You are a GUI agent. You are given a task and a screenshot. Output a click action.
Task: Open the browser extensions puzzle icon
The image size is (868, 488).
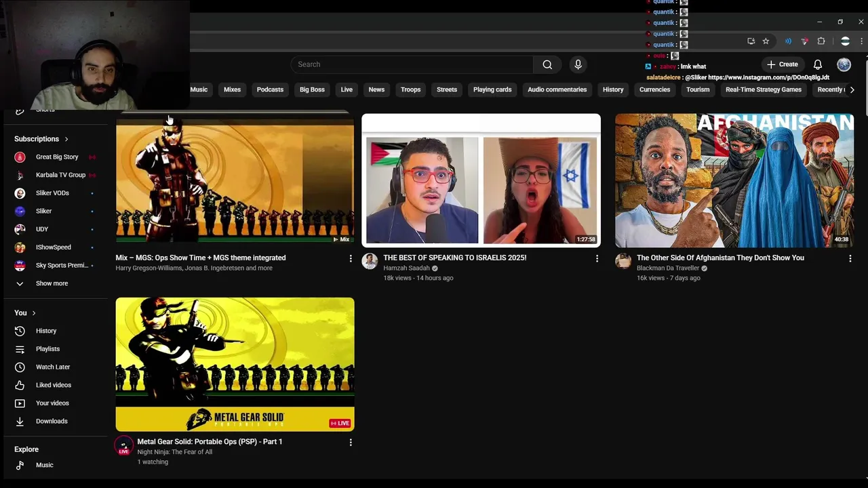click(x=821, y=41)
